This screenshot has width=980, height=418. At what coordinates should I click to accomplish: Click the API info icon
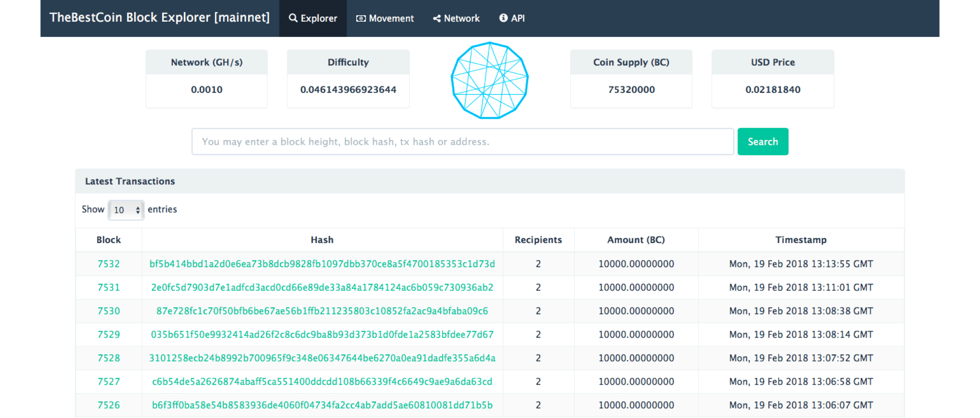(x=503, y=18)
